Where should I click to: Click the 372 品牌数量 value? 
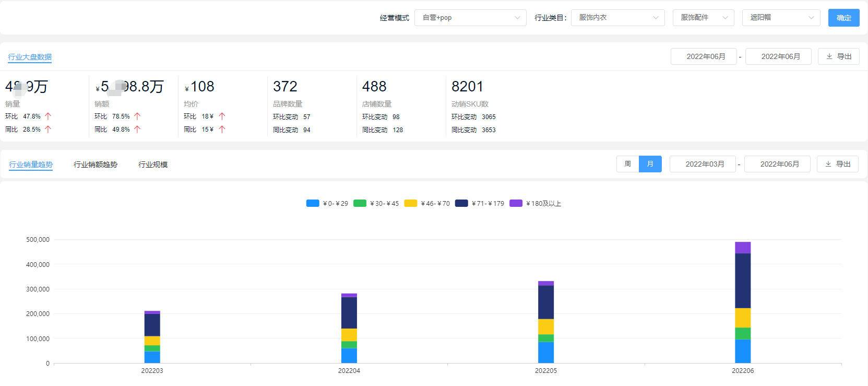click(x=285, y=87)
